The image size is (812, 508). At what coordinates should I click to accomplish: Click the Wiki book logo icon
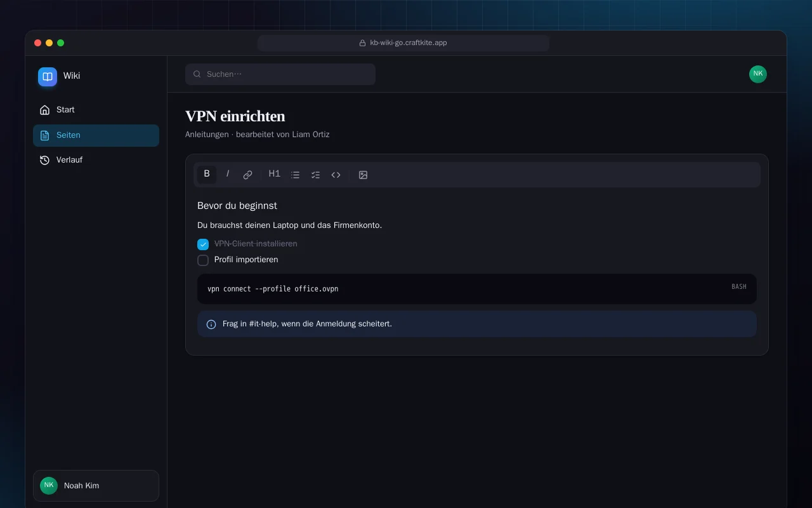[x=48, y=77]
